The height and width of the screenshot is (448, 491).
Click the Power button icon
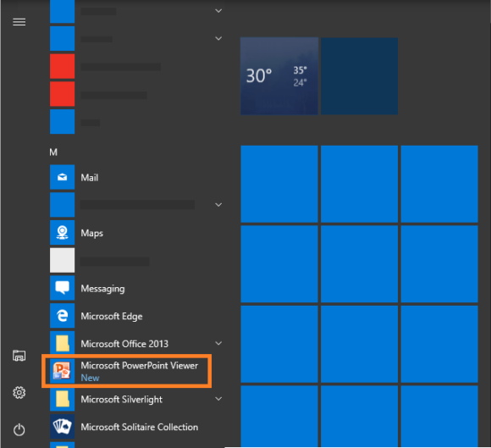(19, 429)
